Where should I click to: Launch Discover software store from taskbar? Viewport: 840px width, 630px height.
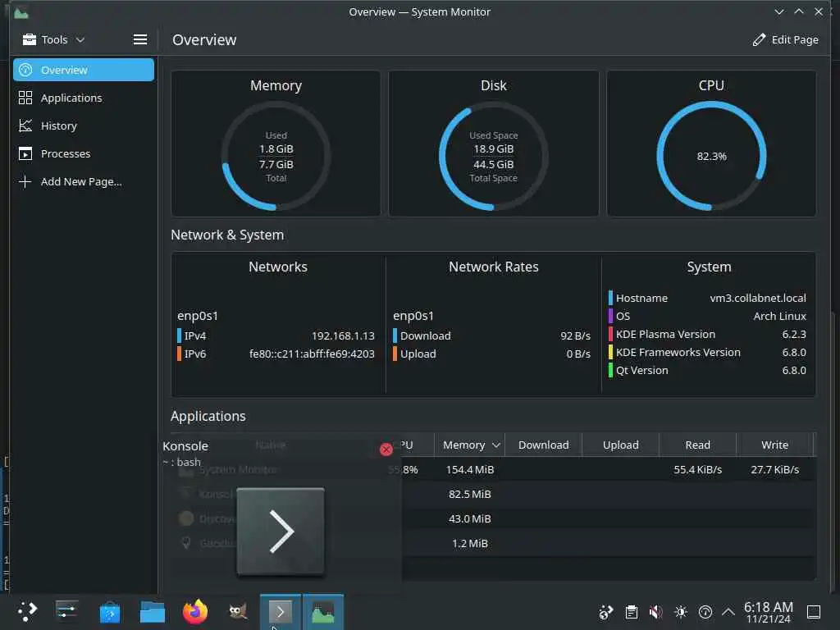click(109, 612)
